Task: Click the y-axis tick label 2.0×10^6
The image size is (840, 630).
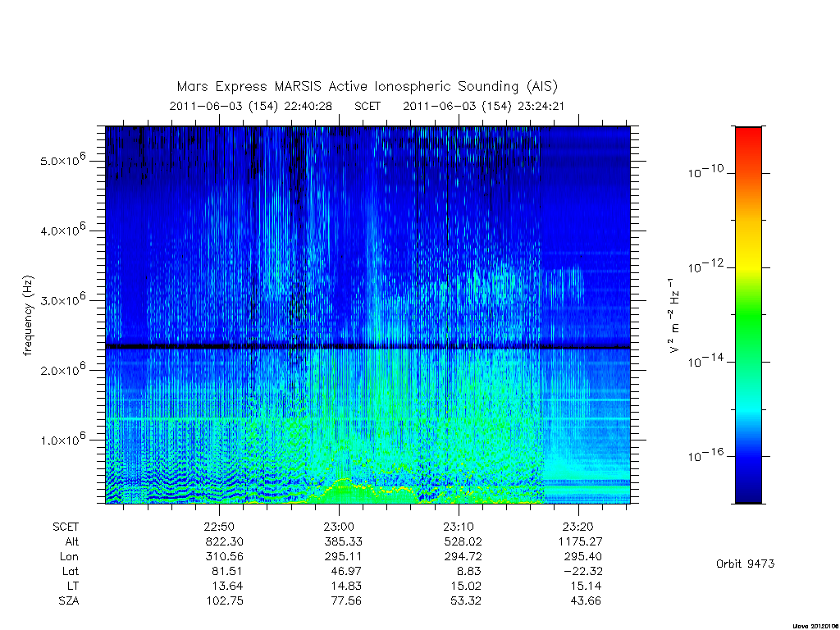Action: pyautogui.click(x=62, y=370)
